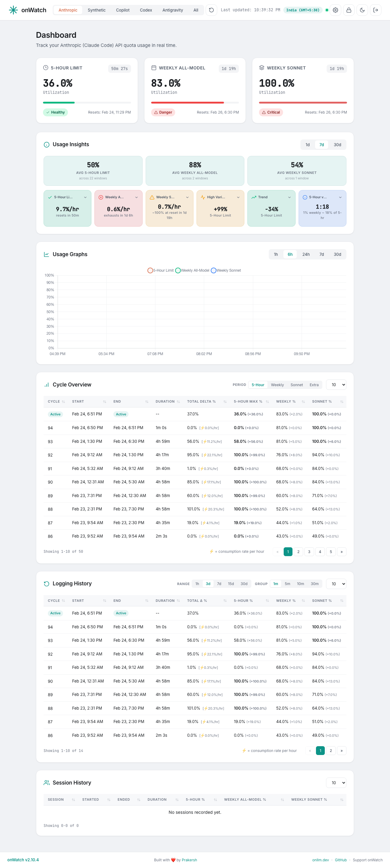Expand the 5-Hour Li... insight card chevron
Image resolution: width=390 pixels, height=868 pixels.
(85, 197)
